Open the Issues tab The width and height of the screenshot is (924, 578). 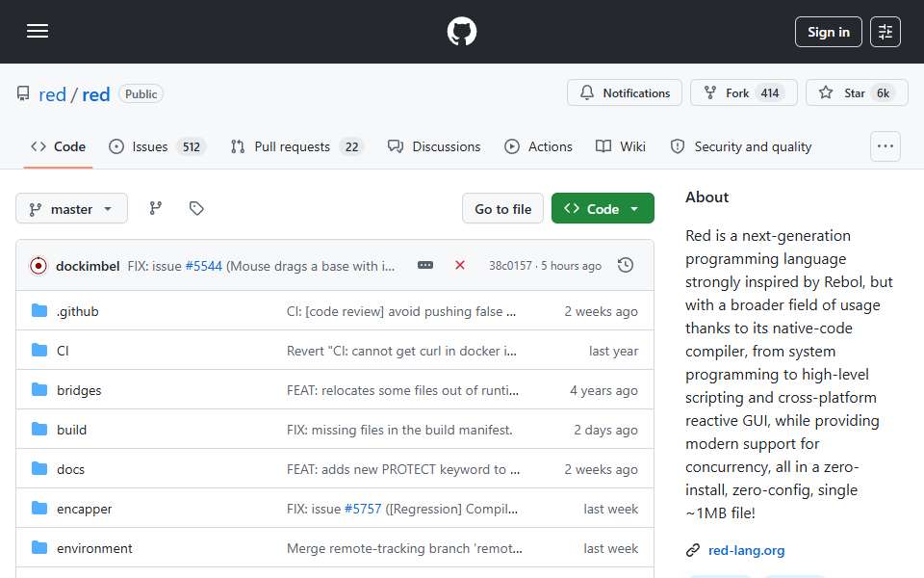coord(157,146)
